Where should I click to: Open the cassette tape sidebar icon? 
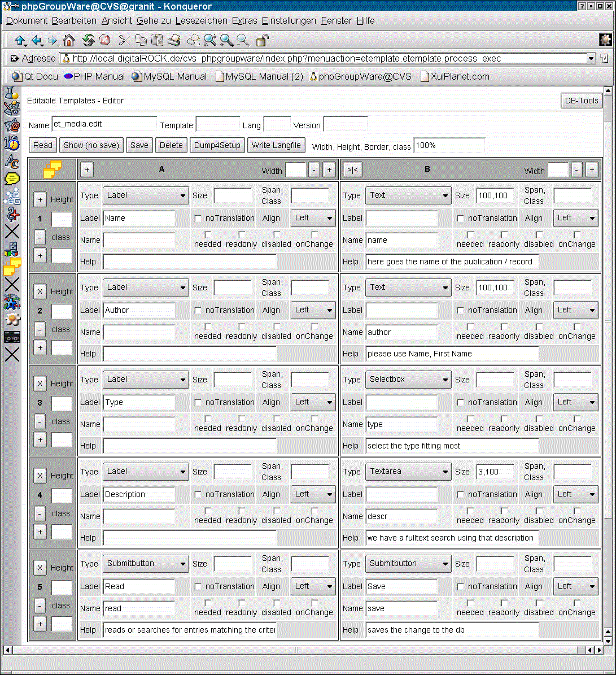(x=12, y=337)
